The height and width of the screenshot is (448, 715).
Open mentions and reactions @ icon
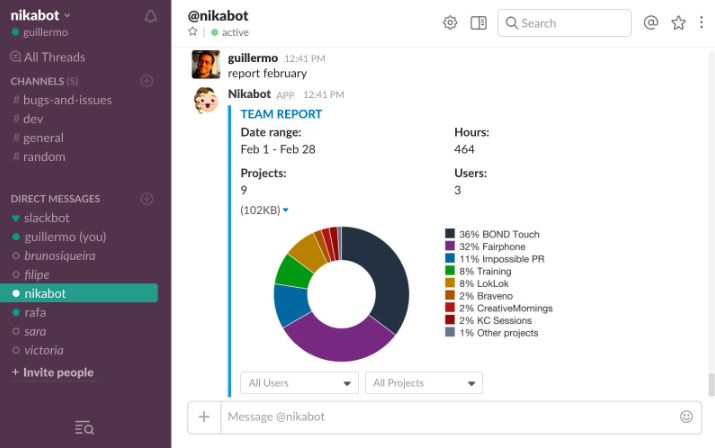point(651,22)
